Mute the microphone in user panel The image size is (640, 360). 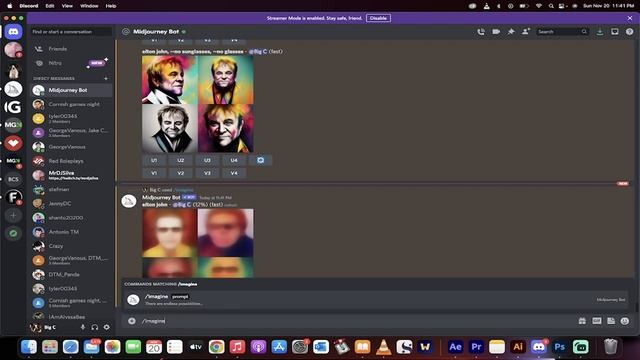[83, 327]
